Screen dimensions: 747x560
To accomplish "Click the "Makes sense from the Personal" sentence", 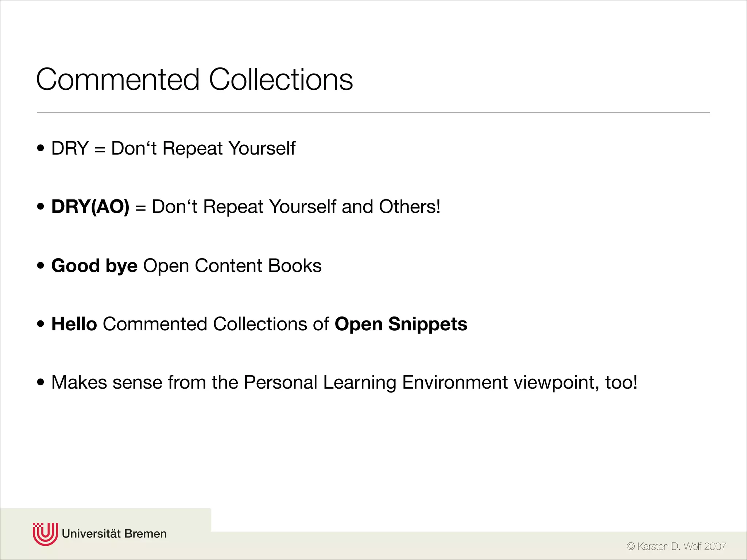I will (184, 382).
